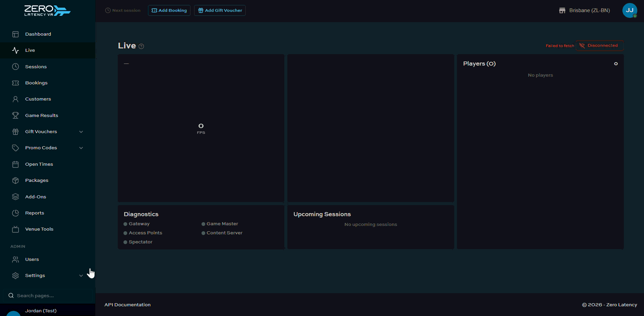This screenshot has height=316, width=644.
Task: Focus the Search pages input field
Action: click(48, 295)
